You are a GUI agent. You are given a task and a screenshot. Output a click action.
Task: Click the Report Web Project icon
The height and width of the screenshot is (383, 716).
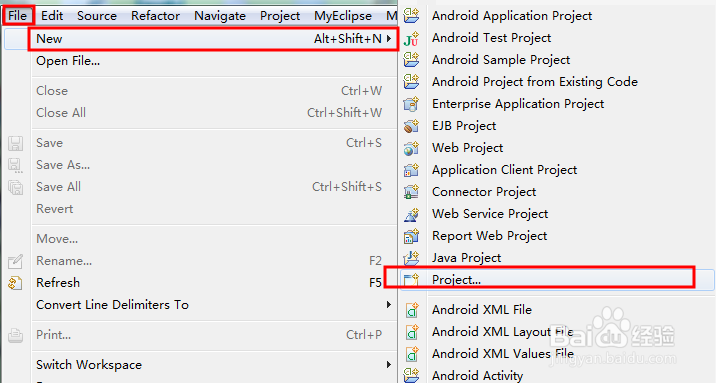(x=411, y=236)
